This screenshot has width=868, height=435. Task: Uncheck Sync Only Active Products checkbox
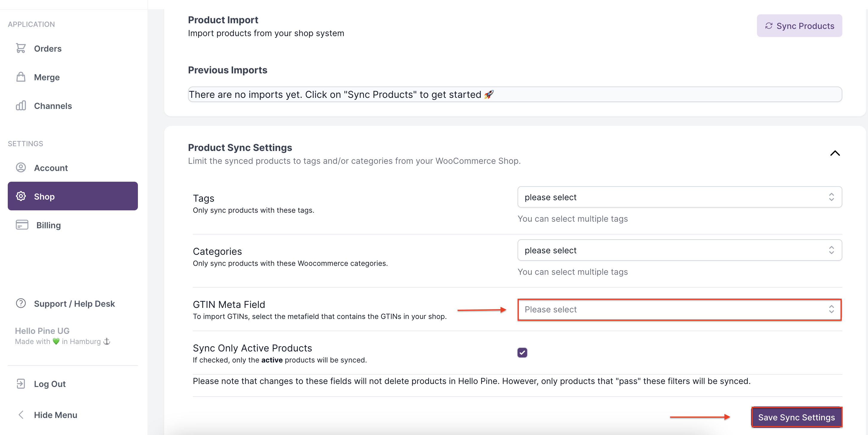pos(522,352)
